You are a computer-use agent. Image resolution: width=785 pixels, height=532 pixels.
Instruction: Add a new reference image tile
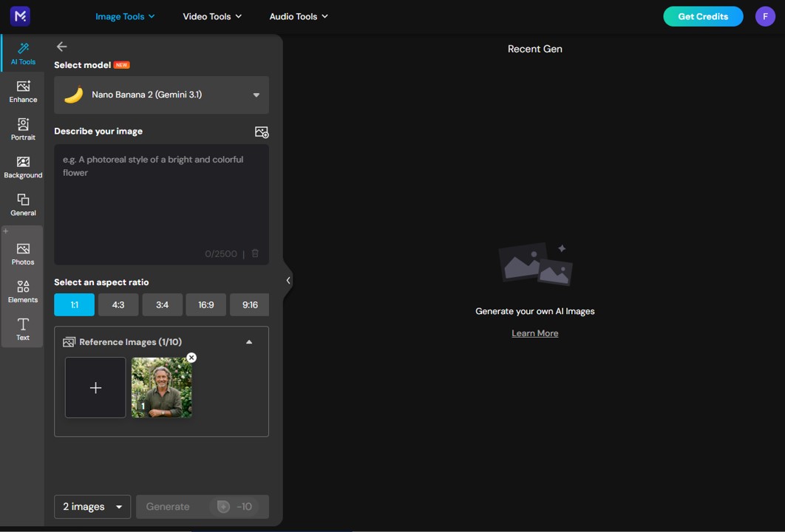click(95, 387)
